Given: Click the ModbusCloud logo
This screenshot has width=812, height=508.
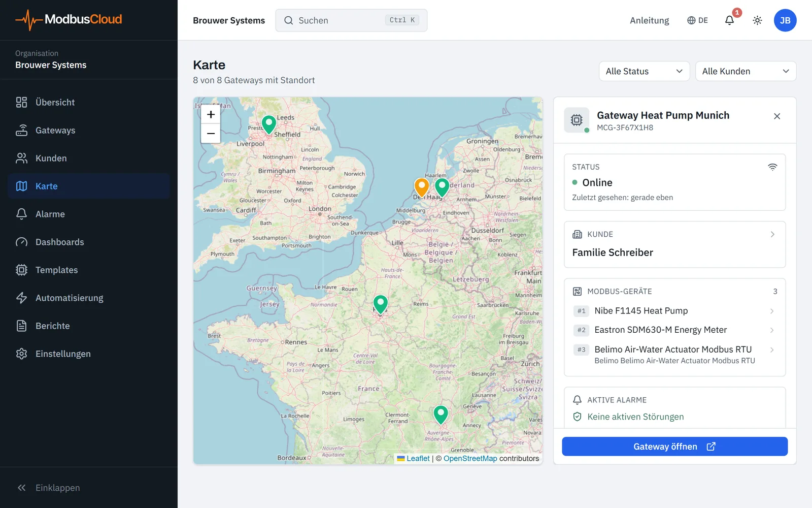Looking at the screenshot, I should point(69,20).
